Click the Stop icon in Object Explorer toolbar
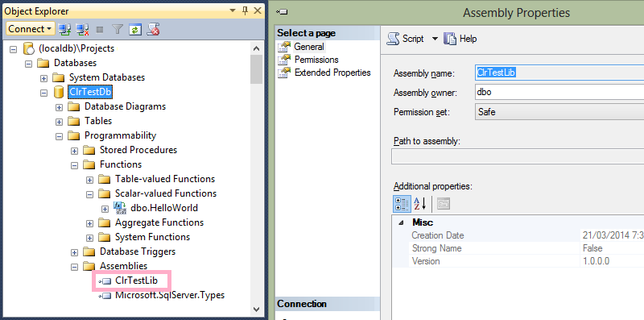Screen dimensions: 644x320 point(100,29)
